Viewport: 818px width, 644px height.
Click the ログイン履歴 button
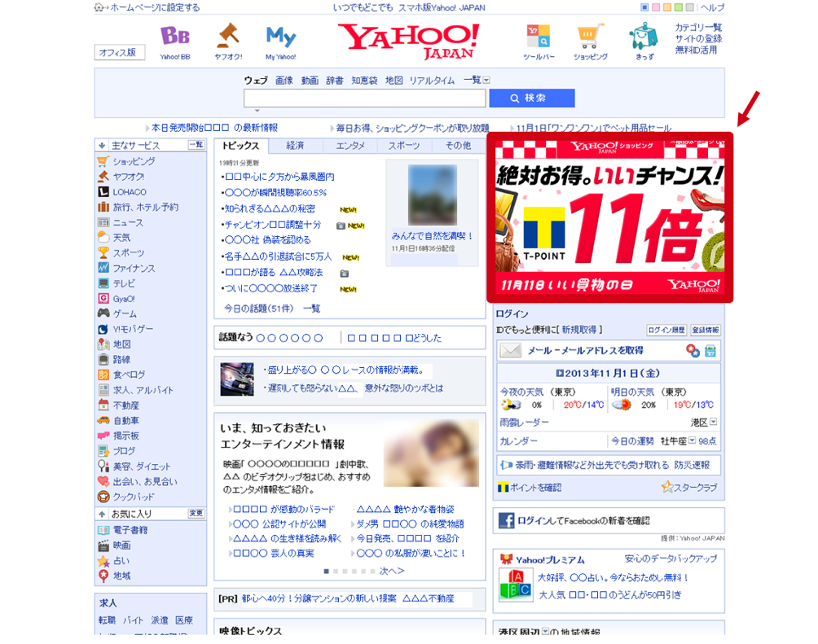(x=666, y=330)
